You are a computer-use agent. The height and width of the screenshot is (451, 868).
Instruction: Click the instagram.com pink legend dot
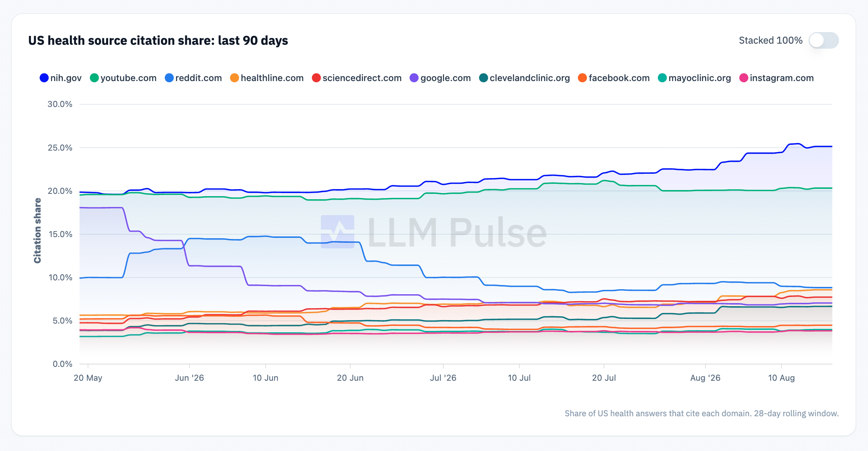[x=743, y=78]
